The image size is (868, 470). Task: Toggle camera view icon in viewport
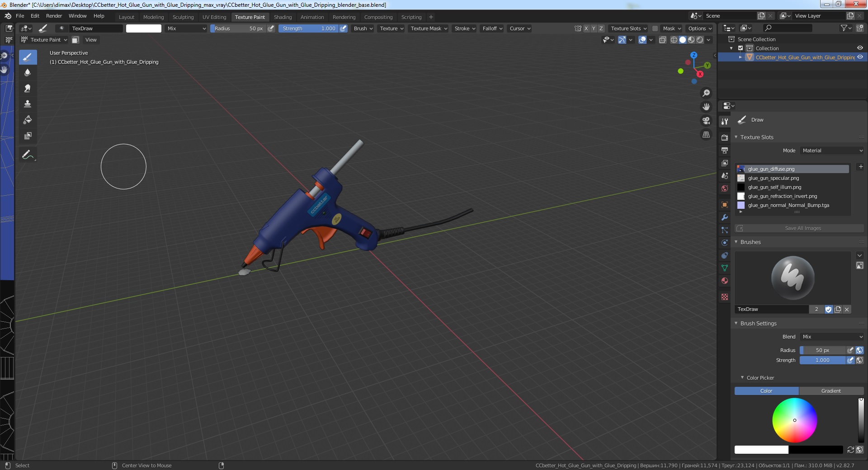click(706, 121)
